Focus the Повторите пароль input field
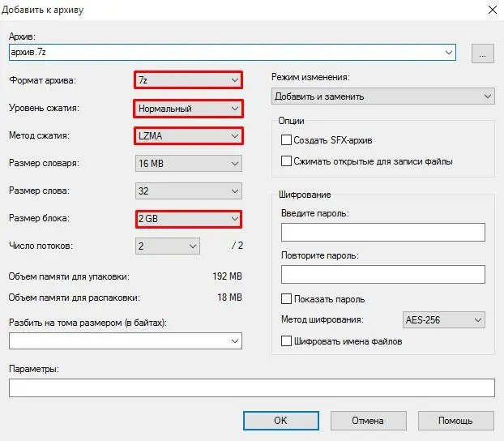 (x=382, y=274)
